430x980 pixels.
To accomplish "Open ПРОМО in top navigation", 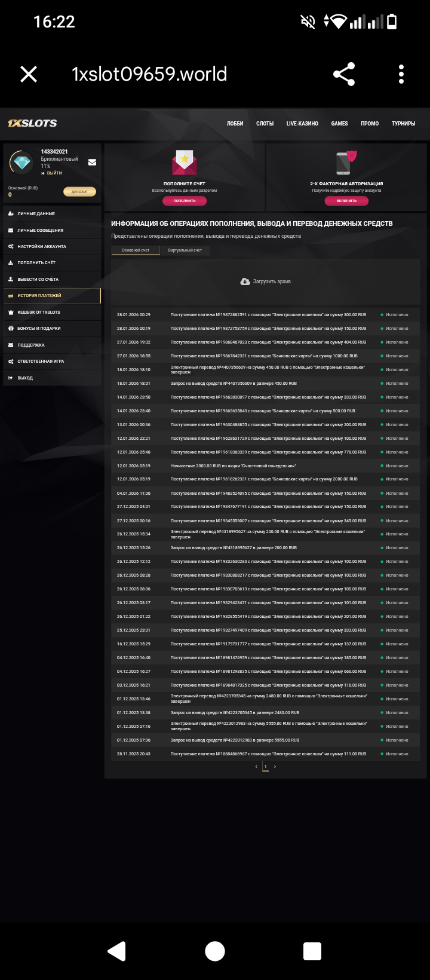I will point(370,124).
